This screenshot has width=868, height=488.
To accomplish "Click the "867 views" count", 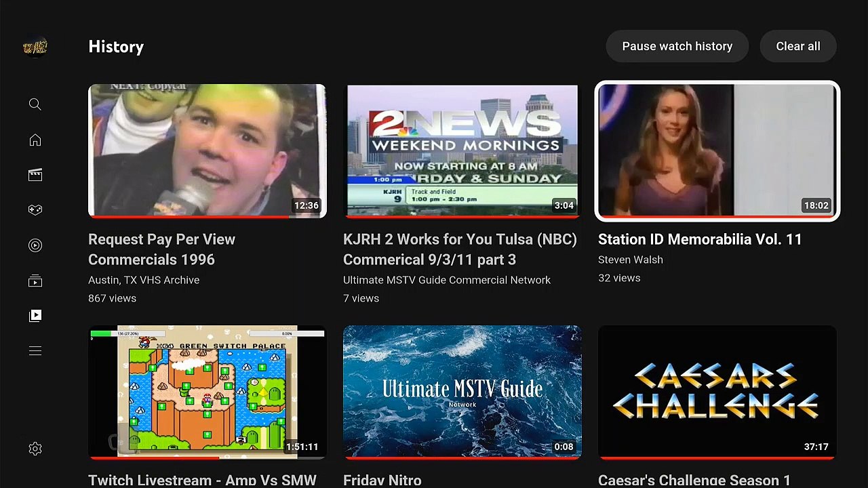I will coord(112,298).
